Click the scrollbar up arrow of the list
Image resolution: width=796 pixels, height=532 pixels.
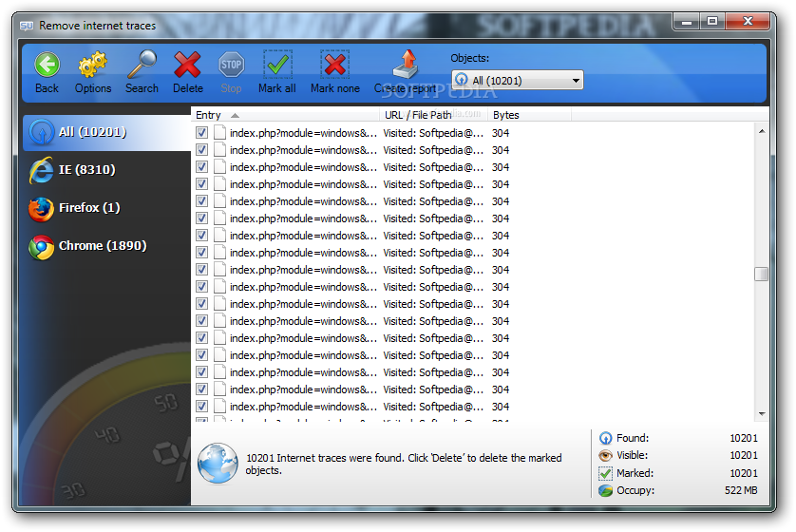point(762,131)
